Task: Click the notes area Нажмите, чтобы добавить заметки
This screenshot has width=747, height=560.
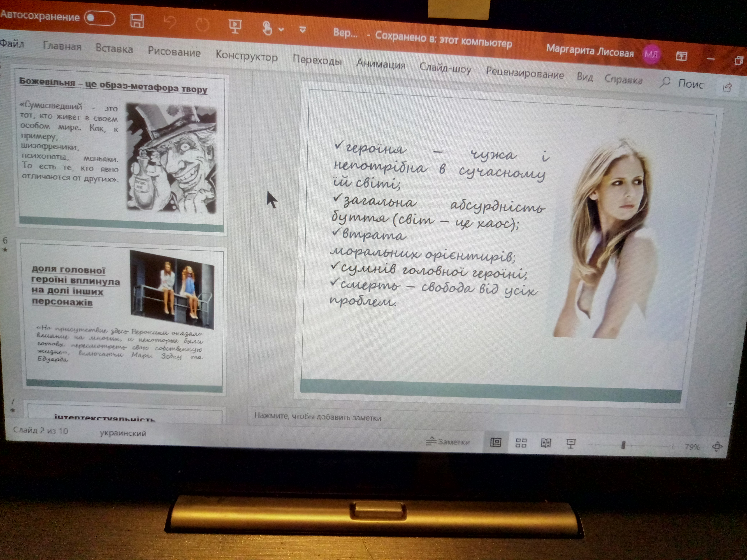Action: [318, 417]
